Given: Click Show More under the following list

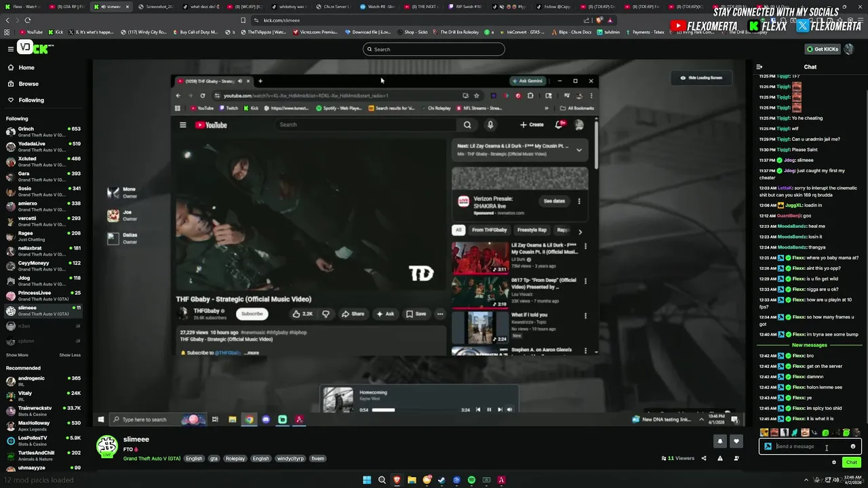Looking at the screenshot, I should (x=17, y=355).
